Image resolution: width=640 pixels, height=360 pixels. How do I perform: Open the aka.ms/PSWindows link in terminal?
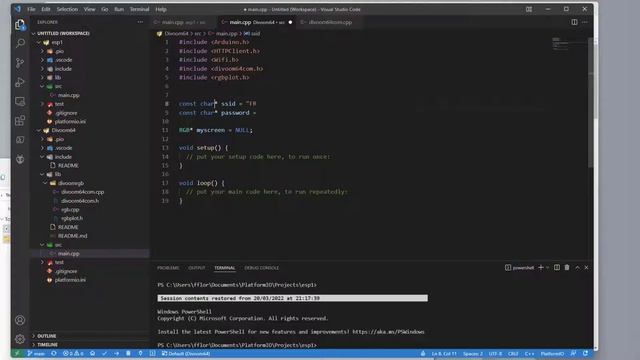[388, 332]
